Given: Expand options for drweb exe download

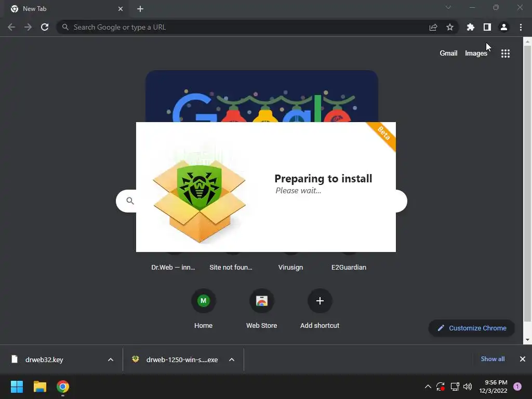Looking at the screenshot, I should [232, 360].
